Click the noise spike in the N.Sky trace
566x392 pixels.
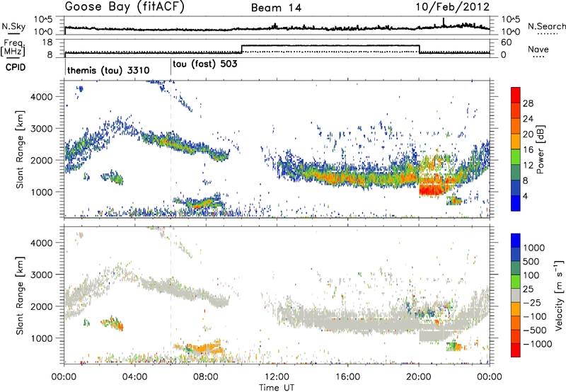pyautogui.click(x=444, y=22)
